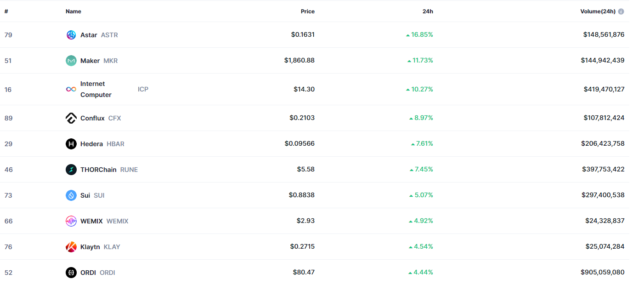This screenshot has height=285, width=644.
Task: Click the Conflux CFX logo icon
Action: 71,118
